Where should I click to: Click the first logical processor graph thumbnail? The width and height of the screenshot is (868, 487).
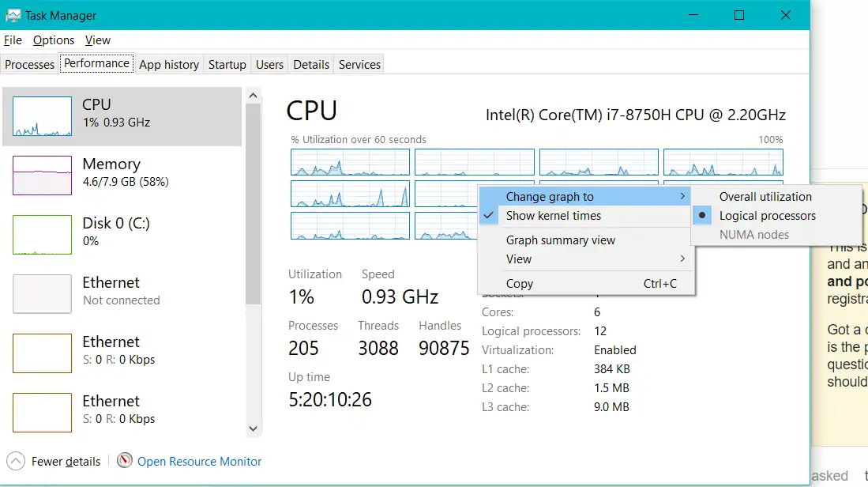pyautogui.click(x=350, y=161)
